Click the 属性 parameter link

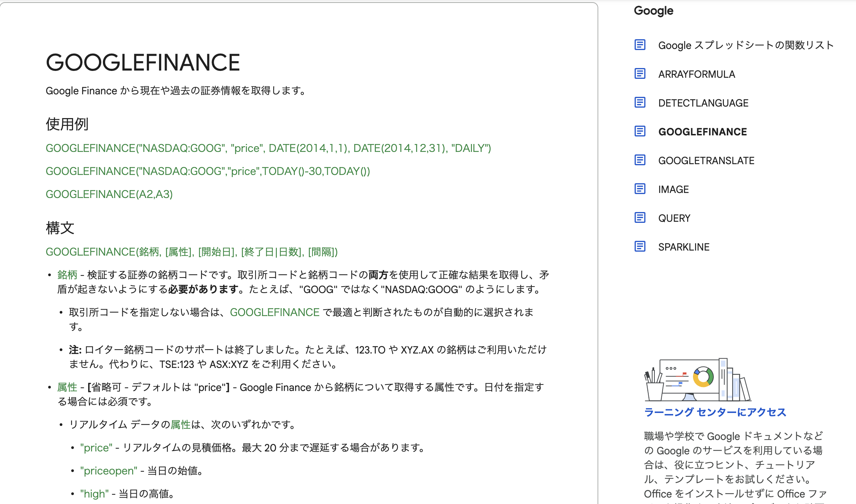click(x=67, y=387)
